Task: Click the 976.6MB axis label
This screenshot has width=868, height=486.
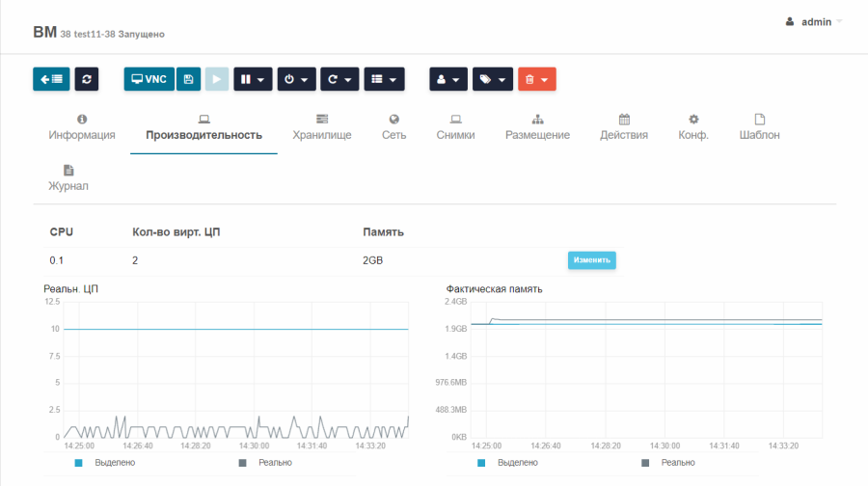Action: click(x=450, y=383)
